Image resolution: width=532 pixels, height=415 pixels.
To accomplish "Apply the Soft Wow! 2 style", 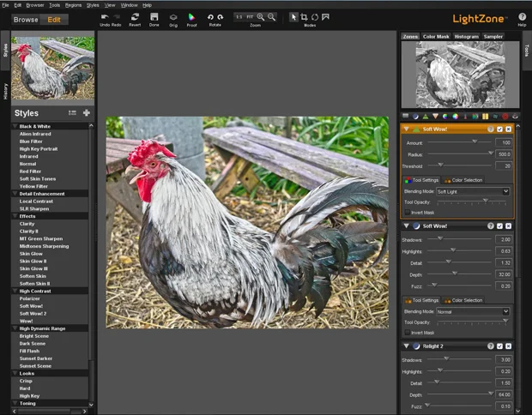I will tap(33, 314).
